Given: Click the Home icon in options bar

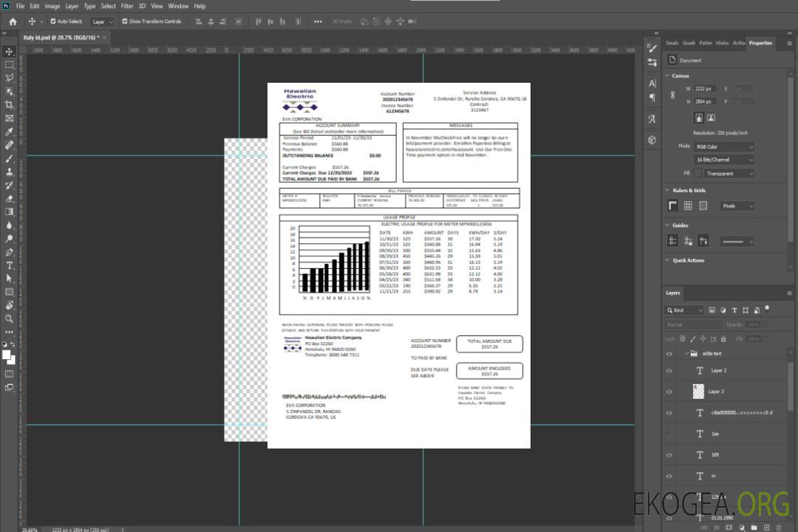Looking at the screenshot, I should pos(13,21).
